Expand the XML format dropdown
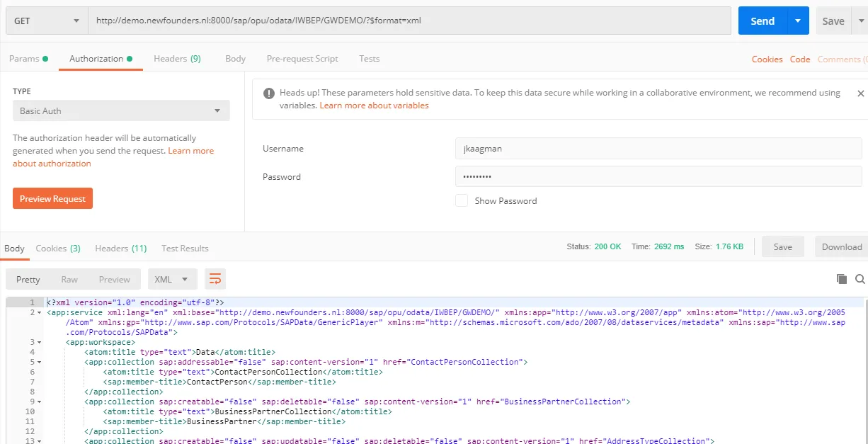 coord(172,279)
